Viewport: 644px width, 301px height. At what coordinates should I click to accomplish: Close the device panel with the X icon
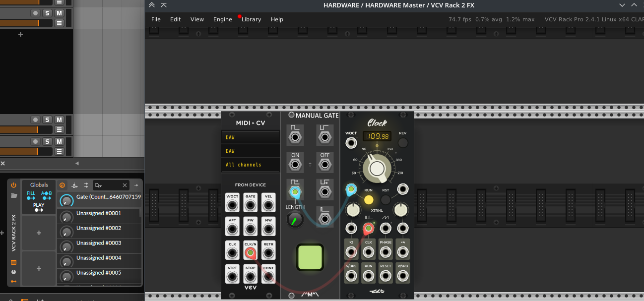click(x=2, y=163)
